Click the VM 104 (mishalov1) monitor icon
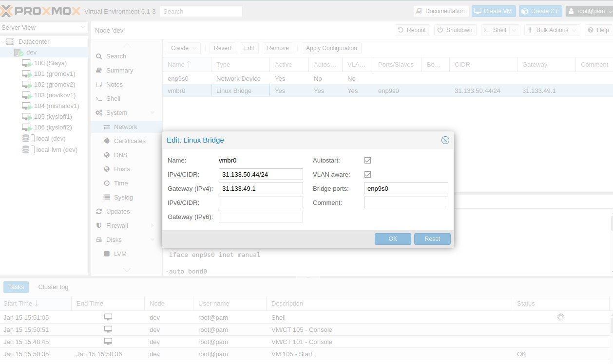Viewport: 613px width, 364px height. pyautogui.click(x=27, y=106)
